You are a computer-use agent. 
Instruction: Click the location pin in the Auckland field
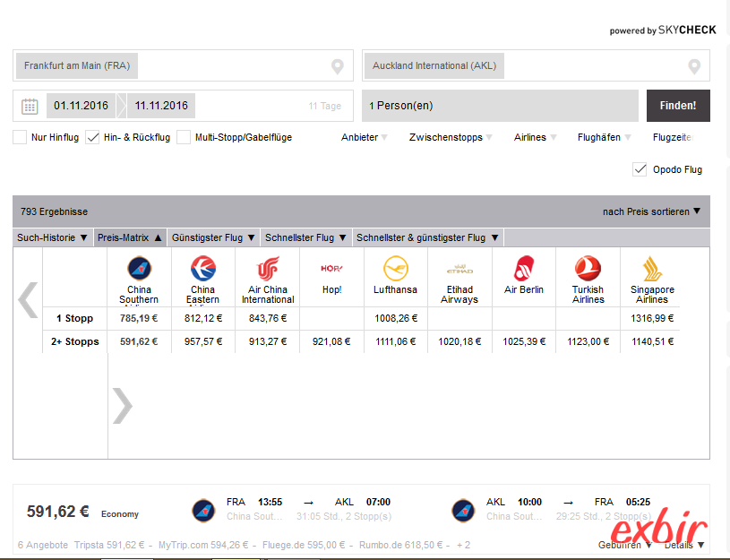694,66
